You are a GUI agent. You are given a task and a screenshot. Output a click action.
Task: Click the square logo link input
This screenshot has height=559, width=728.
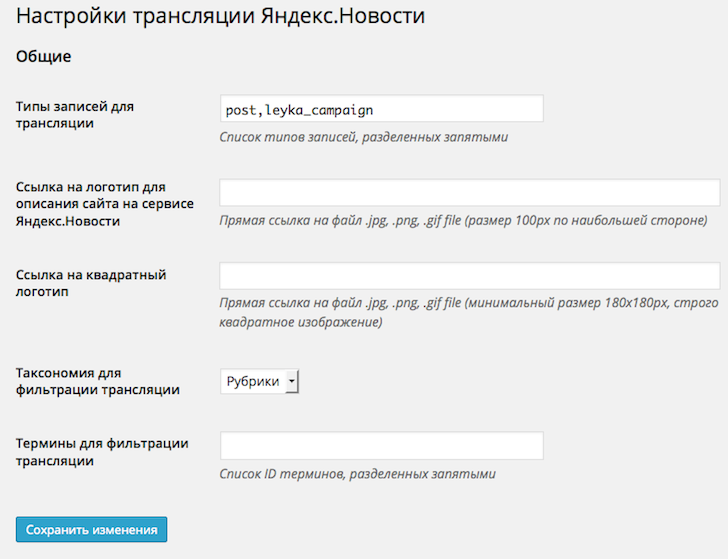click(470, 276)
